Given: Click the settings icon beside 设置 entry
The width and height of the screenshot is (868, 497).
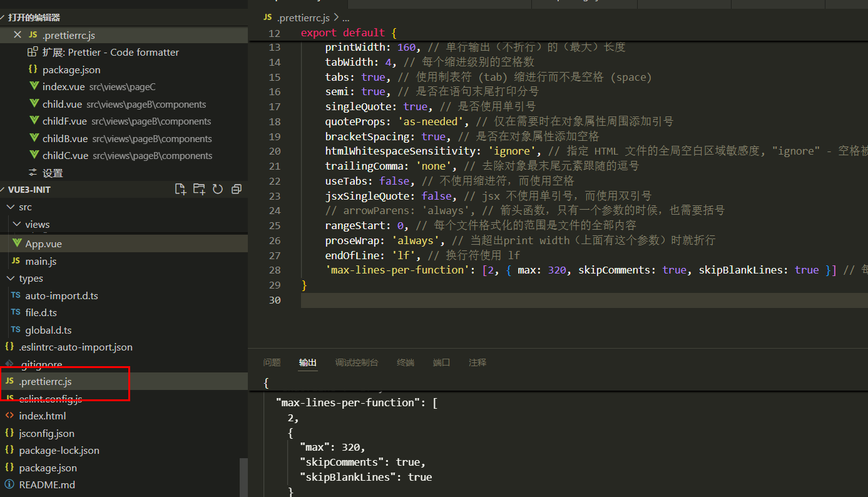Looking at the screenshot, I should coord(33,173).
